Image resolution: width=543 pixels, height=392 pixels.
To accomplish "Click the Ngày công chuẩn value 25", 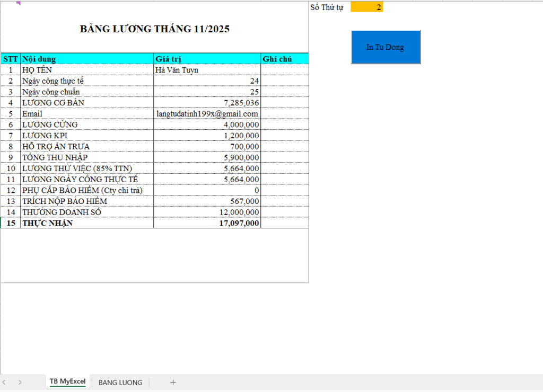I will click(255, 92).
